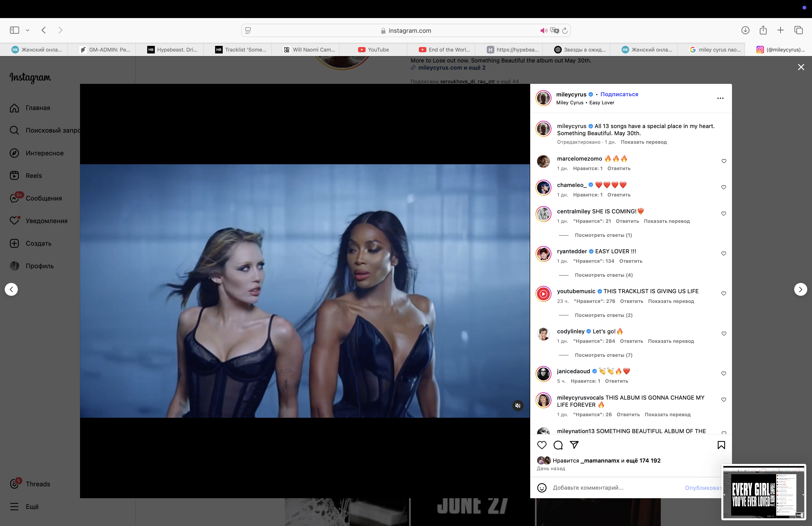This screenshot has width=812, height=526.
Task: Like chameleo_'s comment
Action: pos(724,187)
